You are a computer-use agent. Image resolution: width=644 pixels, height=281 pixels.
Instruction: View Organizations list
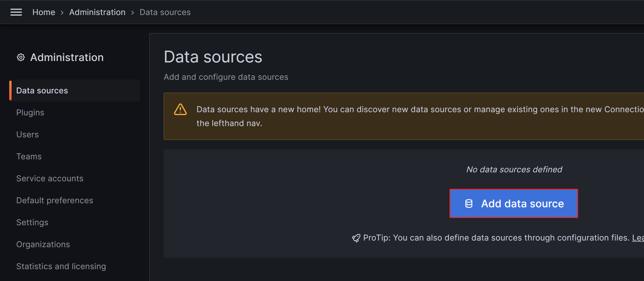pyautogui.click(x=43, y=244)
